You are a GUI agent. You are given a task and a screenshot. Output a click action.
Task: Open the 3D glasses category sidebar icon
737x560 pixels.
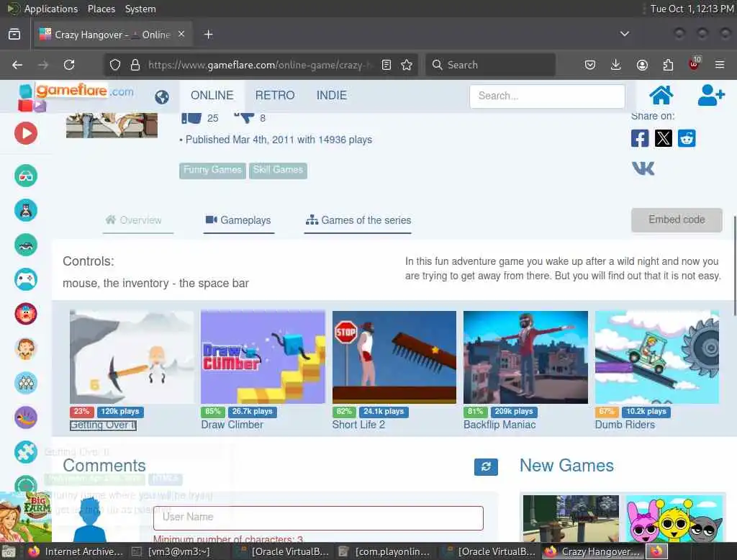click(x=26, y=176)
